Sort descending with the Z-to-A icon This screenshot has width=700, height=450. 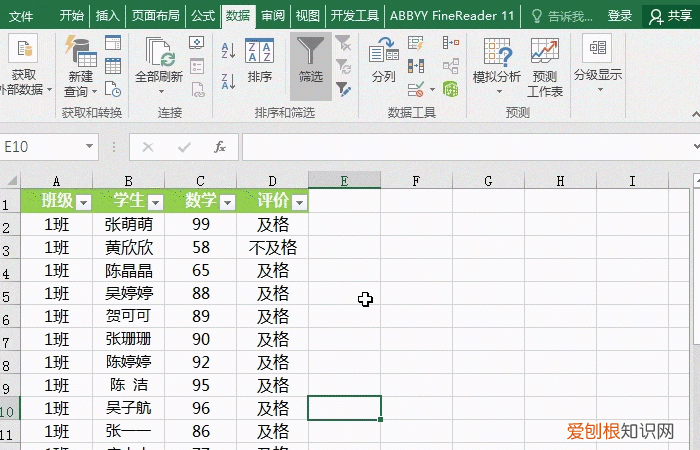click(x=228, y=81)
